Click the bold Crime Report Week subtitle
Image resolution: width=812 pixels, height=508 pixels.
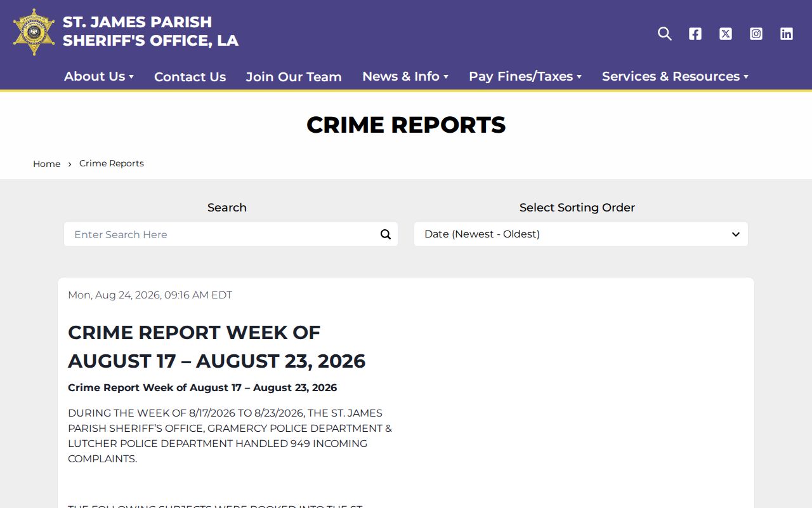click(x=202, y=388)
